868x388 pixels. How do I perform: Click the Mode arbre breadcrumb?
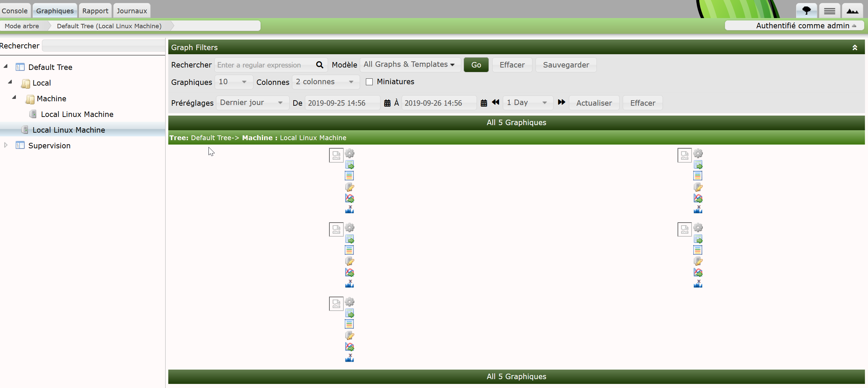[22, 26]
